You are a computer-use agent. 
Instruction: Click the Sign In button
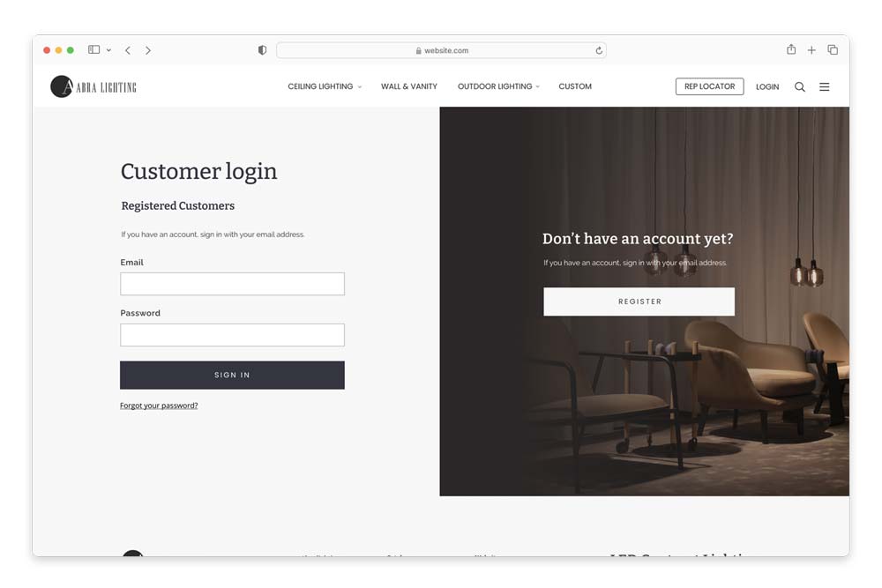pos(232,375)
